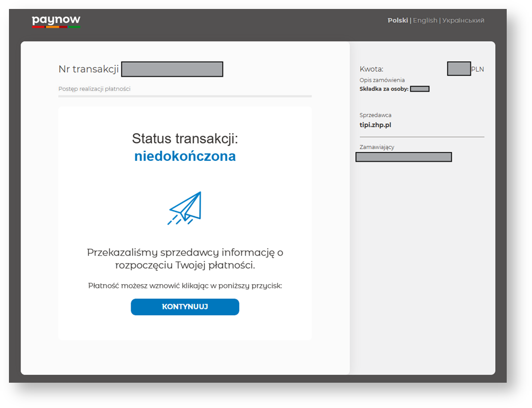Click the 'Składka za osoby:' description
The height and width of the screenshot is (408, 532).
click(x=384, y=89)
